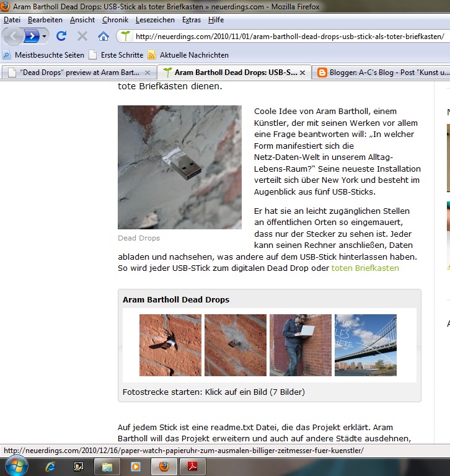Open gallery thumbnail of man with laptop
Screen dimensions: 450x476
coord(301,345)
